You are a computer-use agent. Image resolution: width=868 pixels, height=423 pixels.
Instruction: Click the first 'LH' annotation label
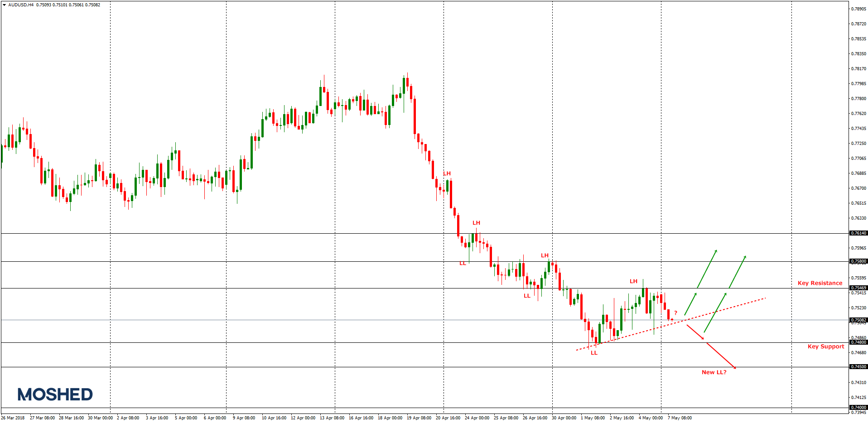[x=447, y=173]
